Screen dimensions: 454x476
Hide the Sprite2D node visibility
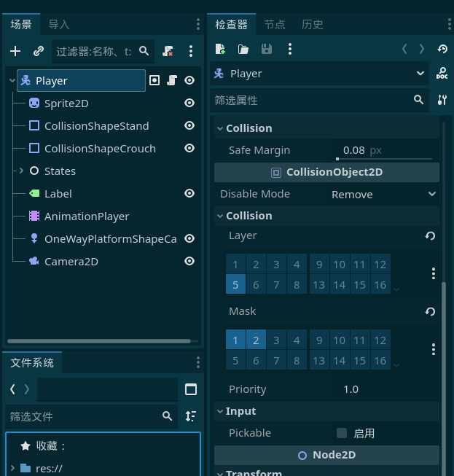[189, 103]
